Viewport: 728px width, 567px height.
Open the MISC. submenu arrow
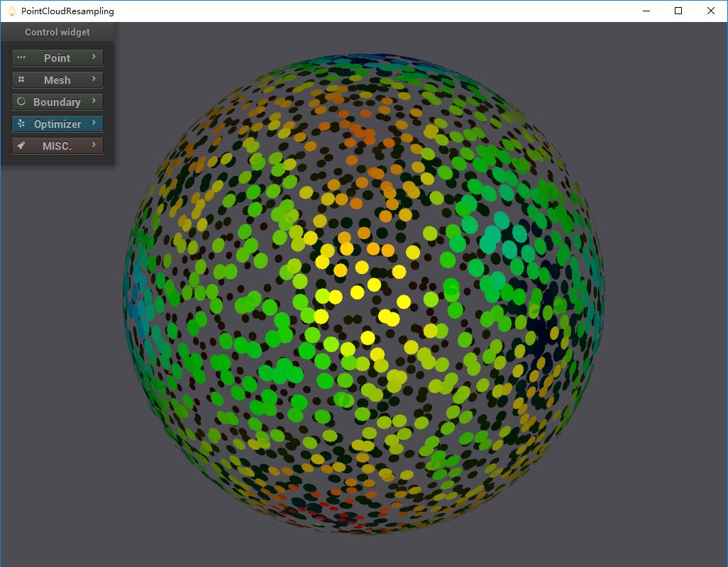coord(94,145)
